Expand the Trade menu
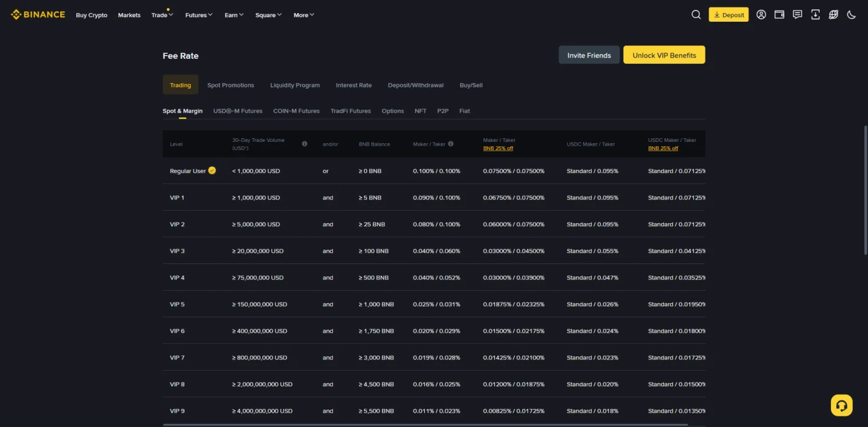This screenshot has width=868, height=427. pos(162,15)
